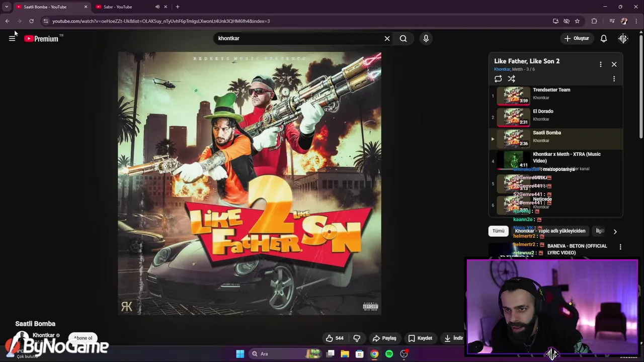
Task: Mute the Sabır tab audio icon
Action: pyautogui.click(x=157, y=7)
